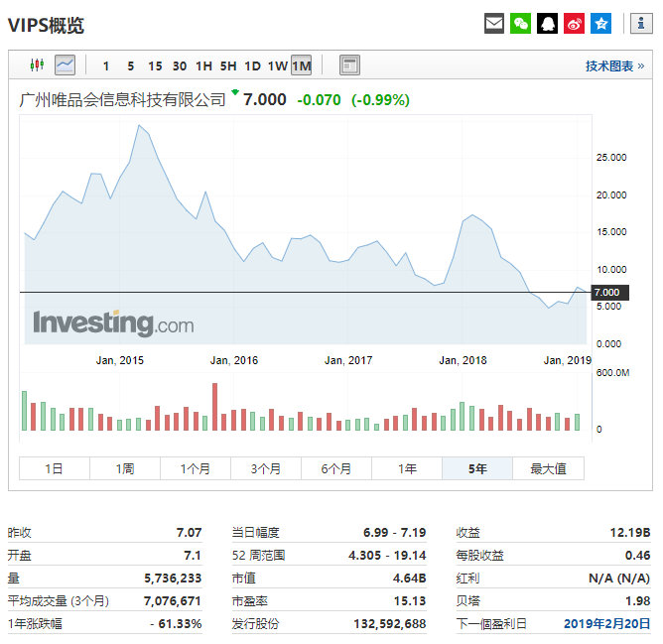The width and height of the screenshot is (663, 644).
Task: Click 红利 value N/A (N/A)
Action: [x=619, y=579]
